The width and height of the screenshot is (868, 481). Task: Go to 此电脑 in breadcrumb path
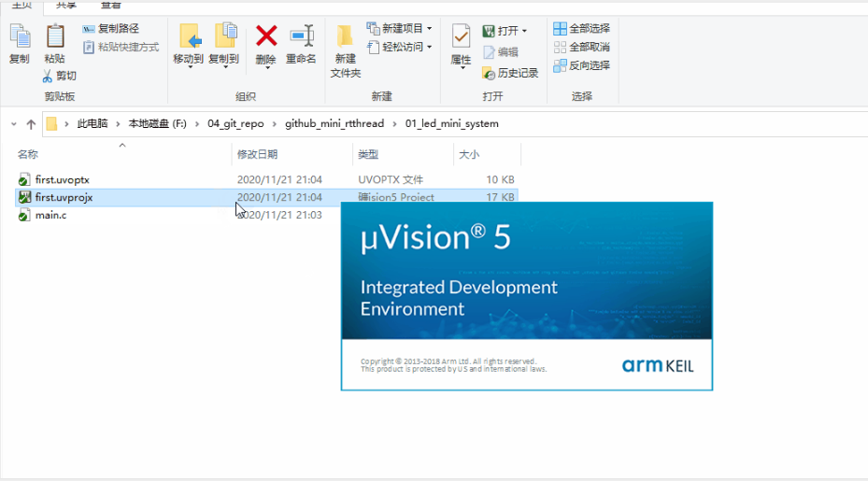tap(92, 123)
